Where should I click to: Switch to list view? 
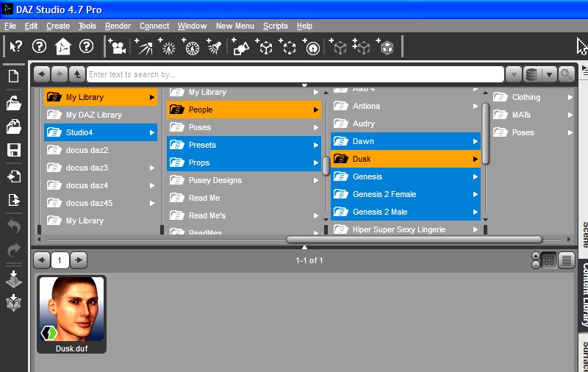[x=566, y=260]
